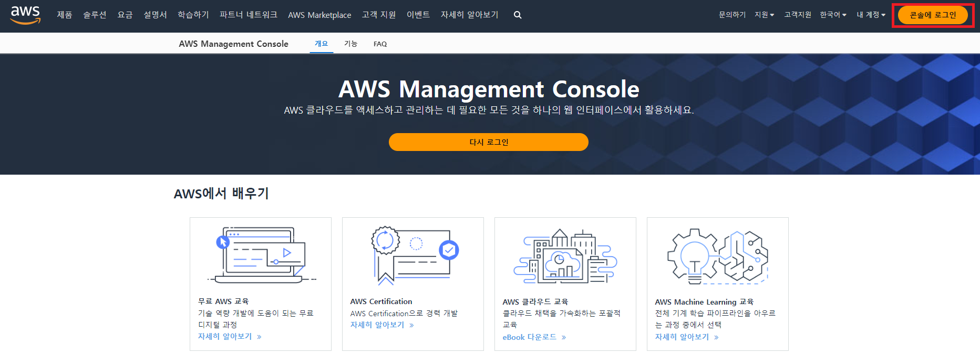Click 자세히 알아보기 under 무료 AWS 교육
Screen dimensions: 980x363
point(230,337)
